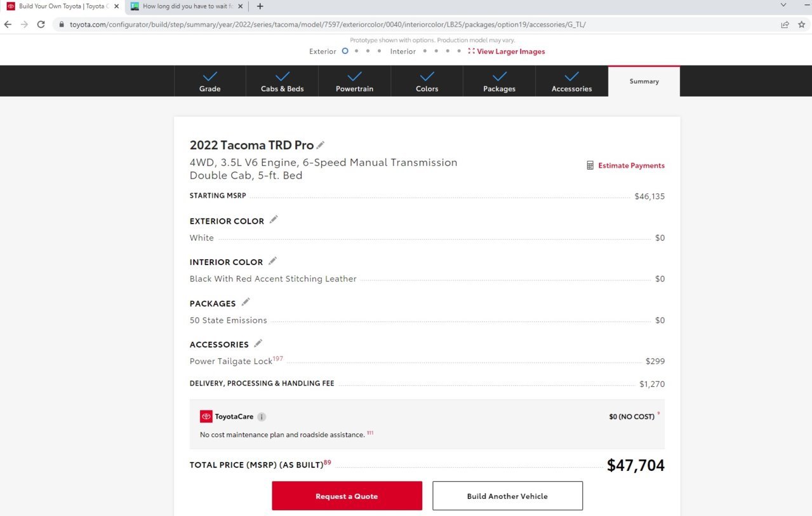Viewport: 812px width, 516px height.
Task: Close the Build Your Own Toyota tab
Action: [x=116, y=6]
